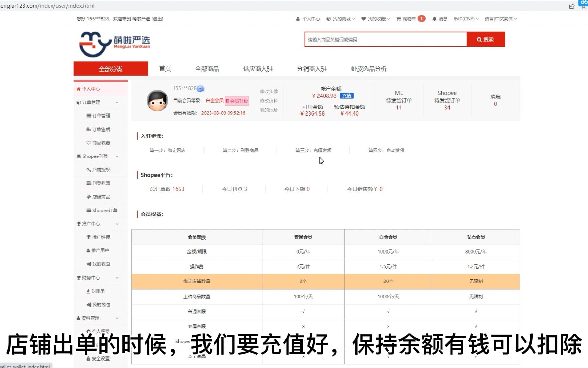
Task: Focus the product keyword search field
Action: [386, 40]
